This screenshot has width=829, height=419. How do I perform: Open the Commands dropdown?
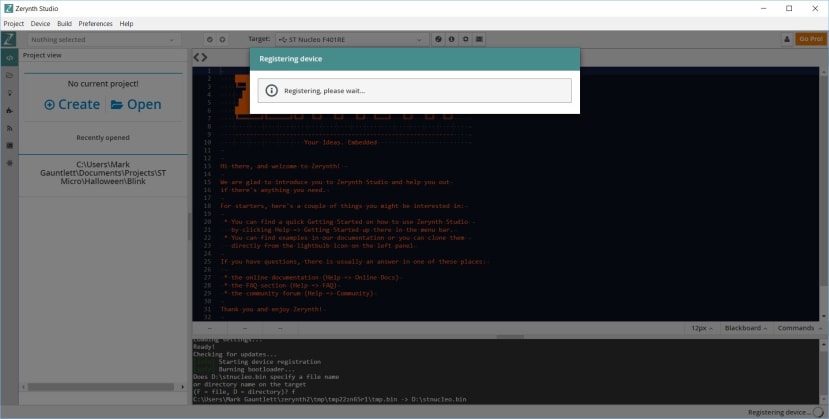tap(799, 328)
